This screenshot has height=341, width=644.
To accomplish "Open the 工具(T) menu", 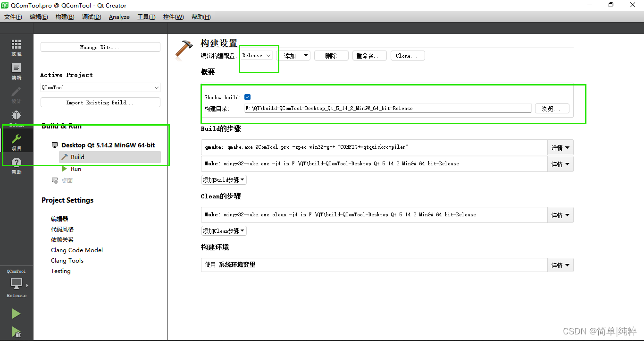I will point(146,17).
